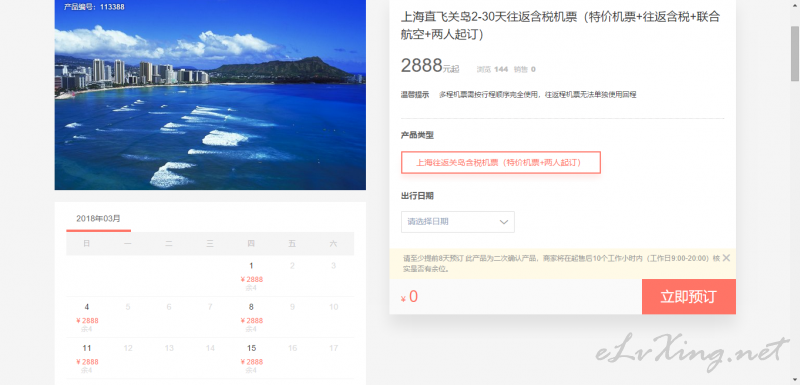The image size is (800, 385).
Task: Click the Guam beach product photo
Action: 210,95
